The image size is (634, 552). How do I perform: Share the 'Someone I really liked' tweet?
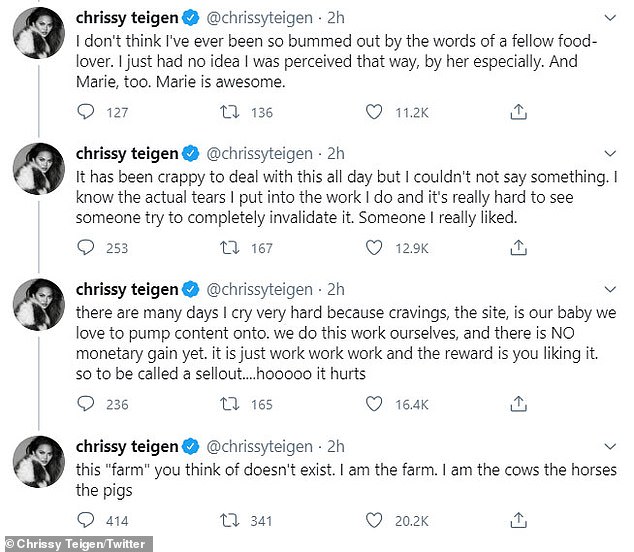point(517,248)
